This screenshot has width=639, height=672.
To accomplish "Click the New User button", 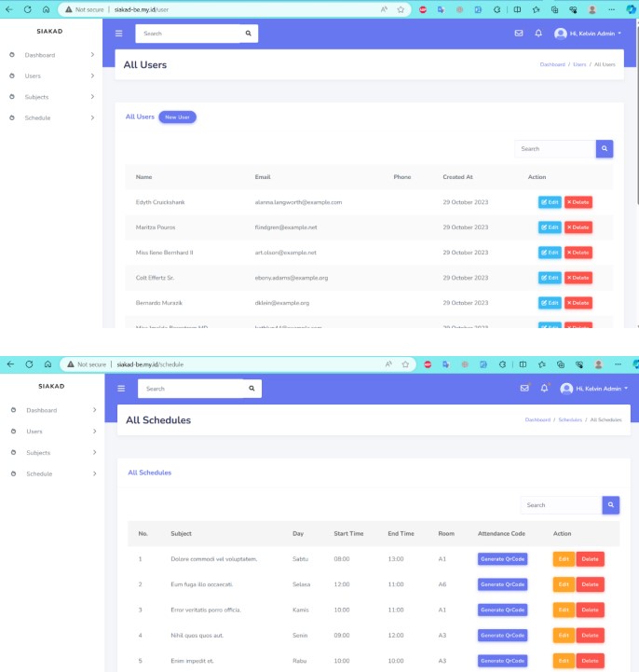I will (x=177, y=117).
